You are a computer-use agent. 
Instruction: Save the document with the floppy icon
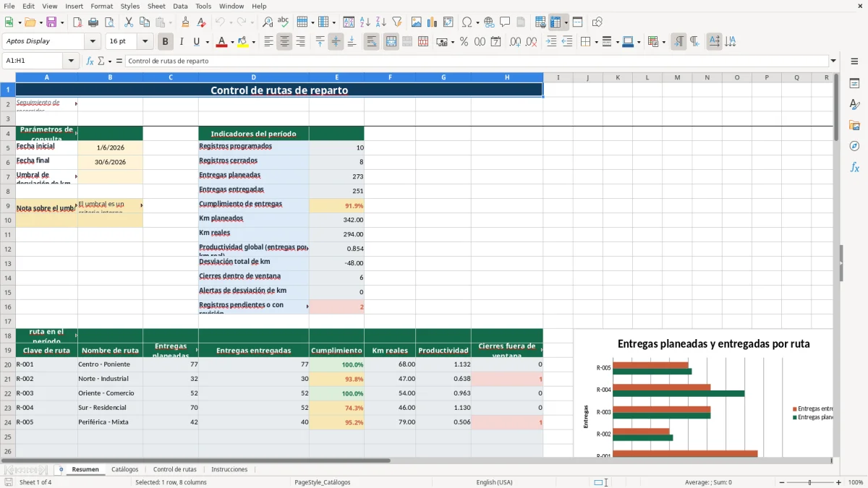(x=51, y=22)
